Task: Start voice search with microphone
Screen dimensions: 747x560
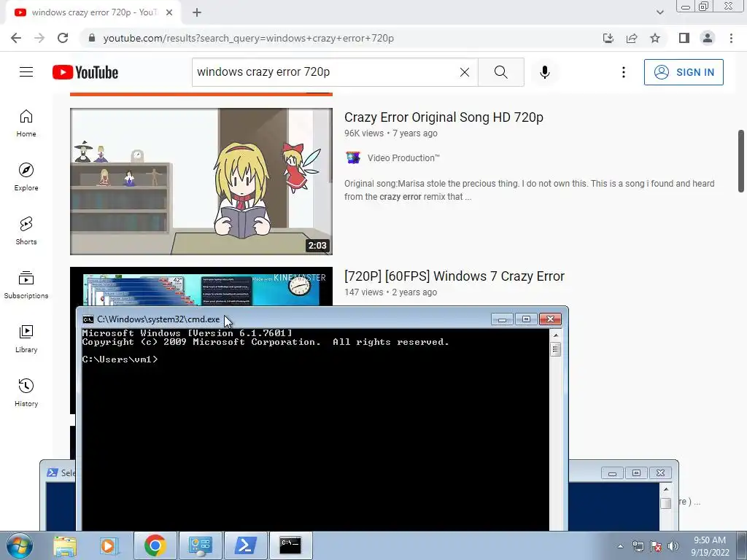Action: coord(545,72)
